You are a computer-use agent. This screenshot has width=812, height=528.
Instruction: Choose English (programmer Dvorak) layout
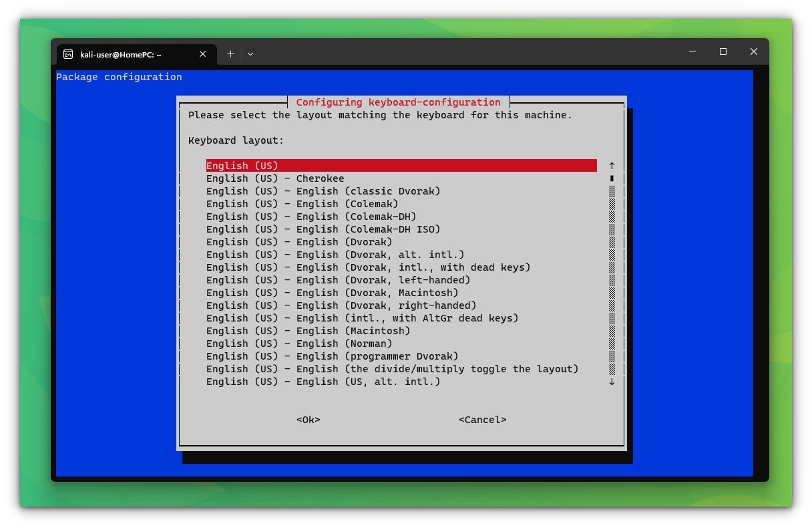(331, 356)
